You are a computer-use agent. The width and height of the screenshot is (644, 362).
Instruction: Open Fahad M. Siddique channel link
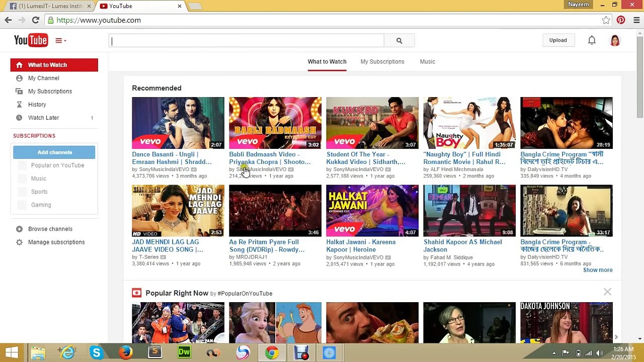point(451,257)
